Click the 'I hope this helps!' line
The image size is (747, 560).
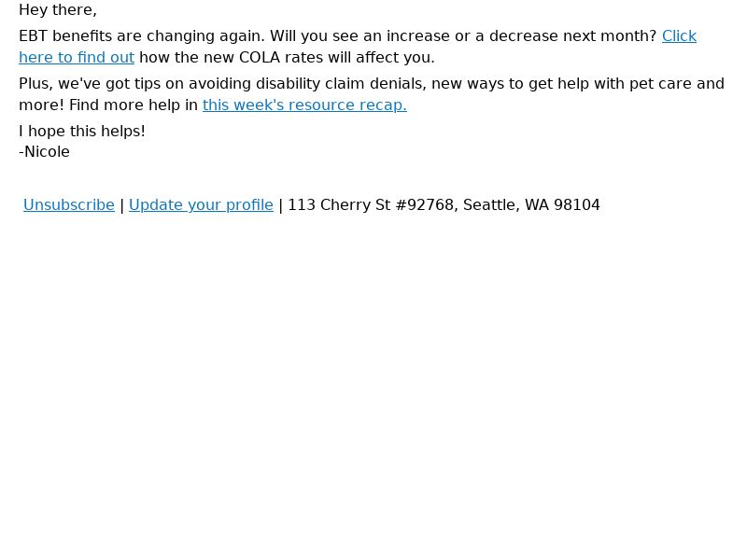(82, 132)
